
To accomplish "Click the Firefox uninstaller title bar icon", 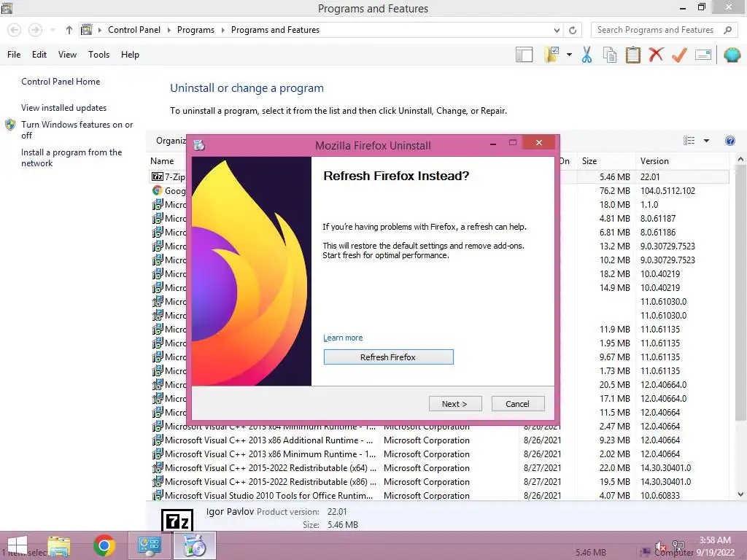I will click(199, 145).
